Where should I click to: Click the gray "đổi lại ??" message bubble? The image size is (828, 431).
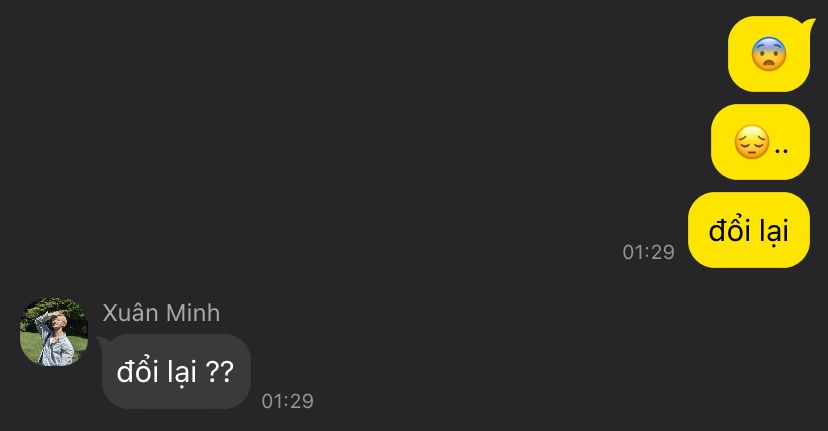(x=176, y=371)
